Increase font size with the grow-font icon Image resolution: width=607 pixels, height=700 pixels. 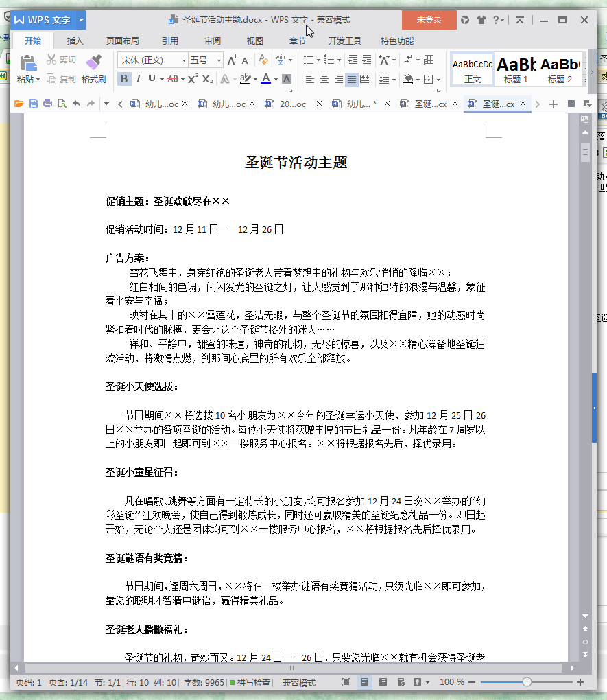(x=232, y=60)
